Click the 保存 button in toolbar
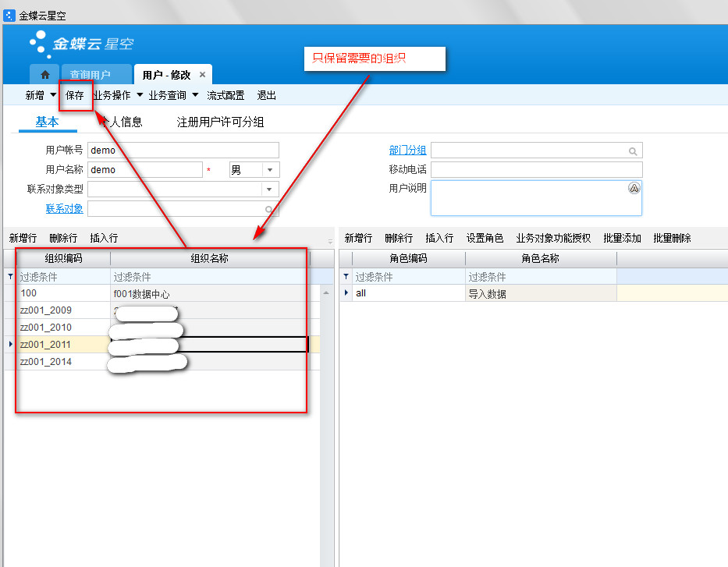 (x=75, y=95)
